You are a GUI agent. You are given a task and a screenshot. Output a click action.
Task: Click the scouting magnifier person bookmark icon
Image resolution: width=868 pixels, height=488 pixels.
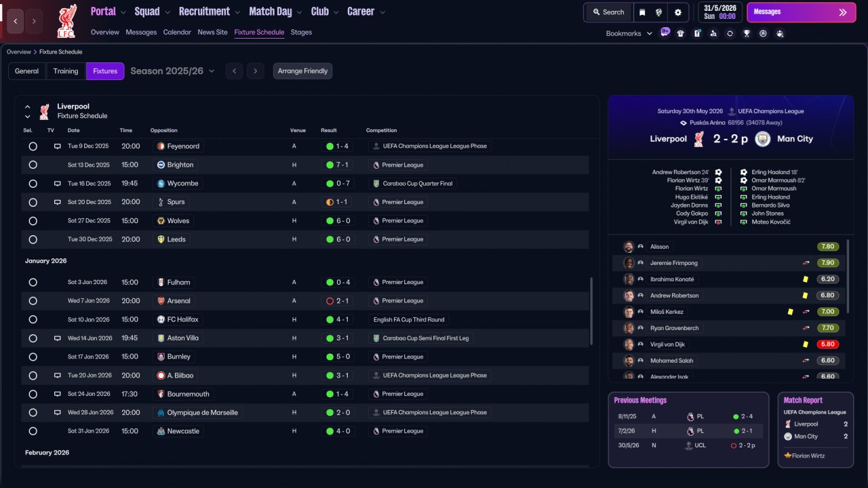click(x=713, y=33)
